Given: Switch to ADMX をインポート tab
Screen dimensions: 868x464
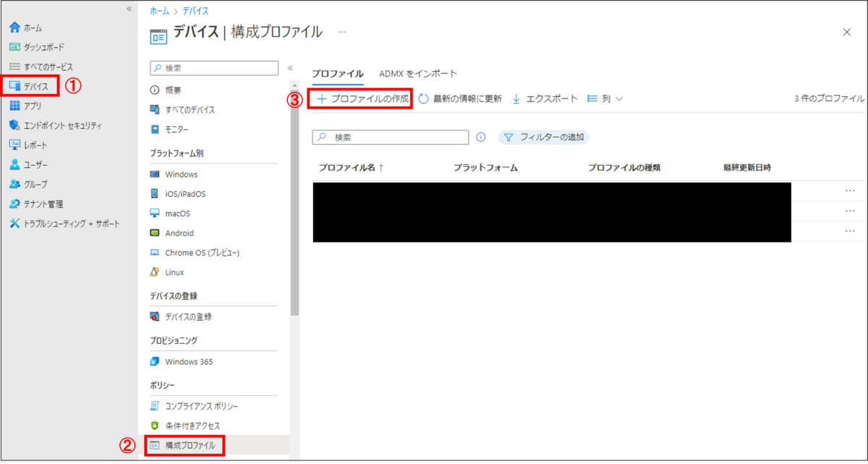Looking at the screenshot, I should pyautogui.click(x=418, y=74).
